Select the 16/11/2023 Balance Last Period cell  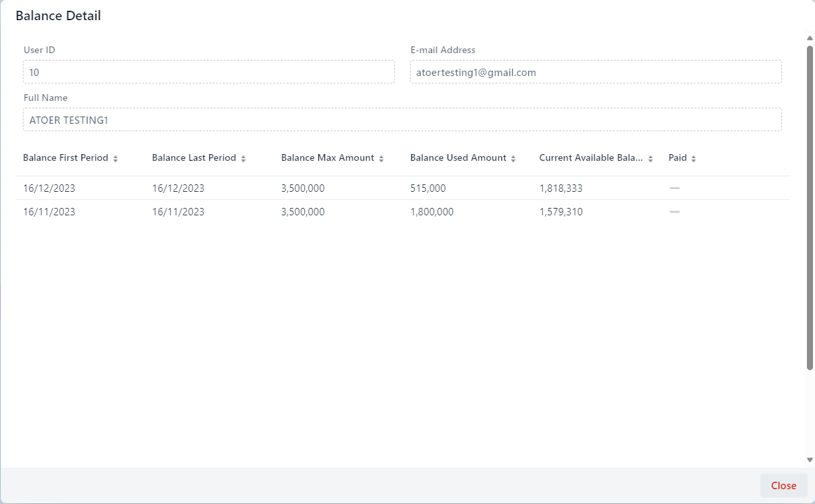click(x=178, y=212)
